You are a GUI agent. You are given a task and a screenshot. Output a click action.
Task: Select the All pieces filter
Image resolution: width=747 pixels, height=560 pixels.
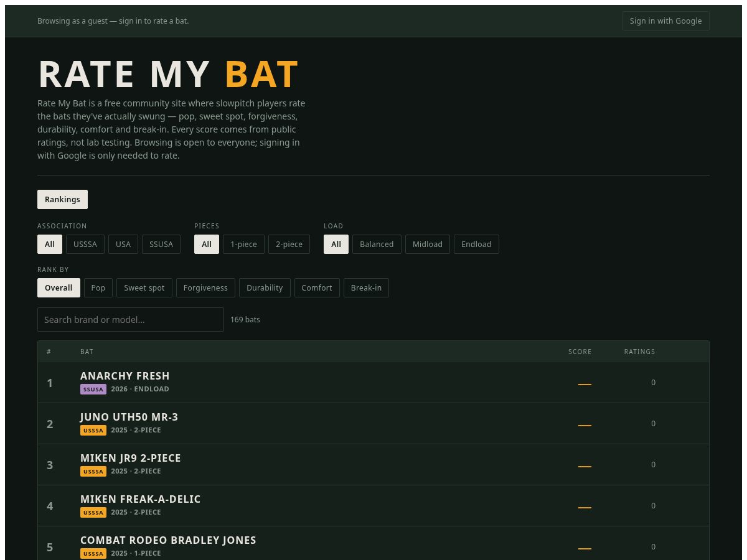coord(207,244)
